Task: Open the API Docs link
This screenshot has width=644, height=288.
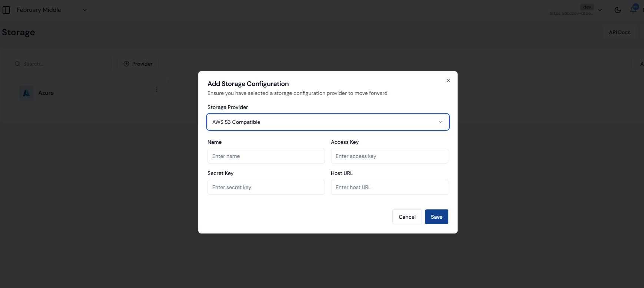Action: point(619,32)
